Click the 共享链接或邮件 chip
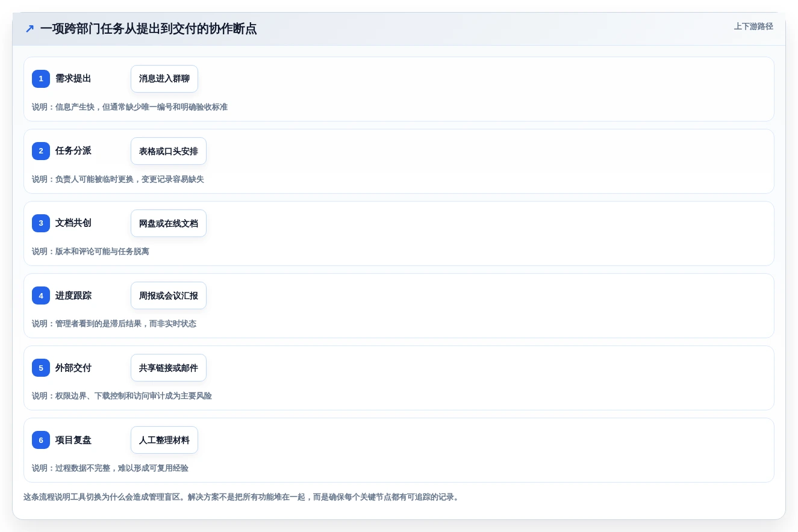Viewport: 798px width, 532px height. tap(169, 368)
